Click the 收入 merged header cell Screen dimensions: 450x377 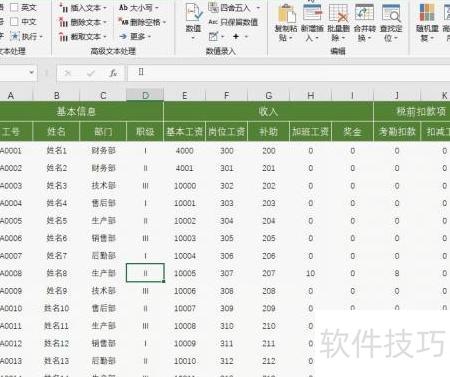coord(268,111)
